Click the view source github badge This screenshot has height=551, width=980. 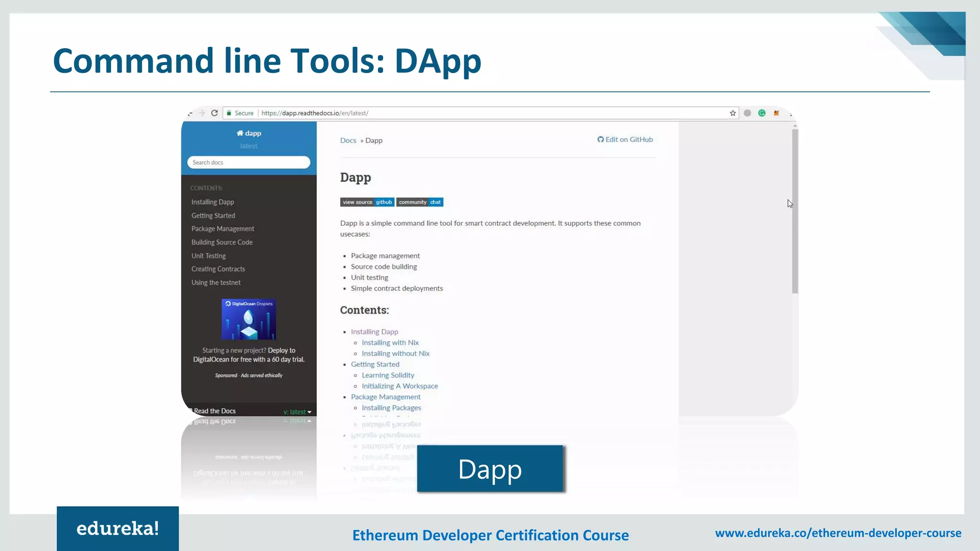(367, 202)
